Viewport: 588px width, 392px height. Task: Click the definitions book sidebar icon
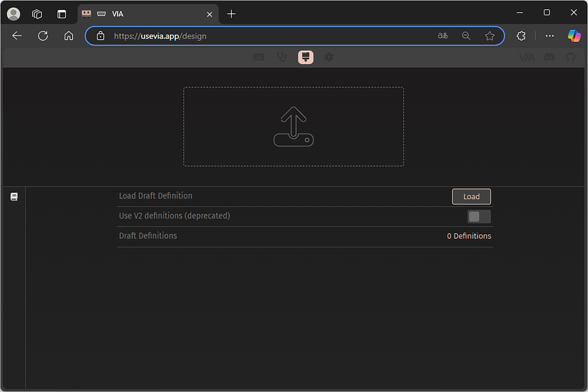pos(14,197)
